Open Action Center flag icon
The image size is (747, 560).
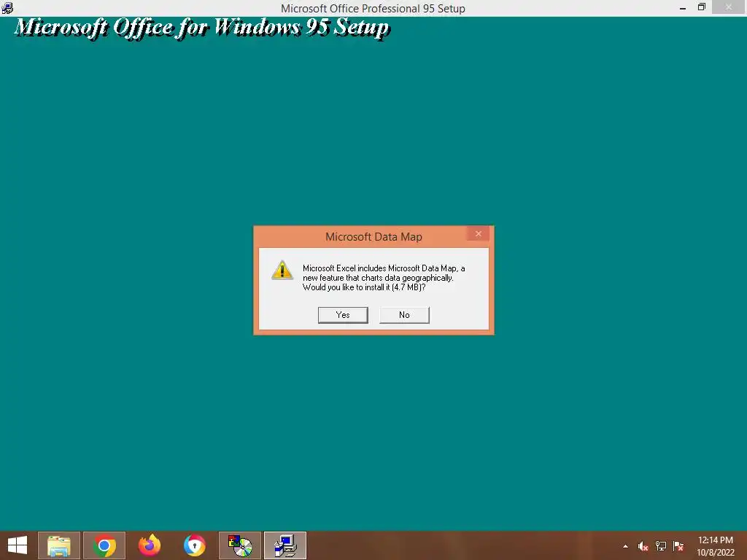pyautogui.click(x=678, y=546)
